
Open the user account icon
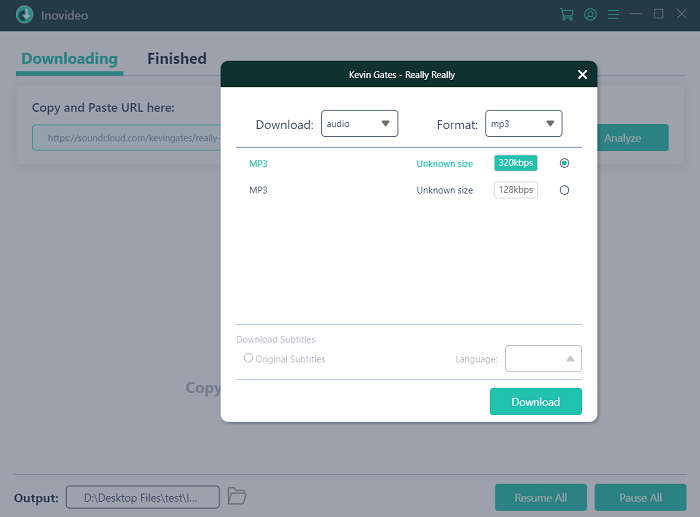point(590,15)
